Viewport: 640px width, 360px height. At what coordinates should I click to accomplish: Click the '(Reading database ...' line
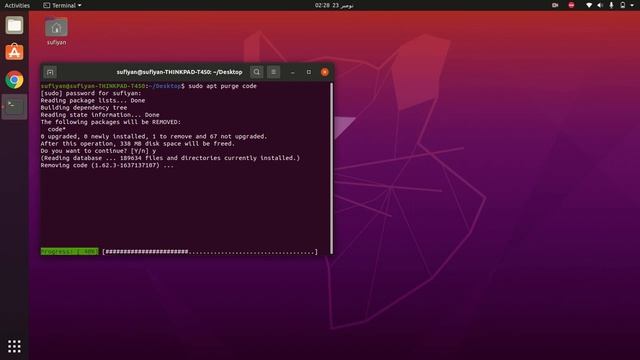click(170, 158)
